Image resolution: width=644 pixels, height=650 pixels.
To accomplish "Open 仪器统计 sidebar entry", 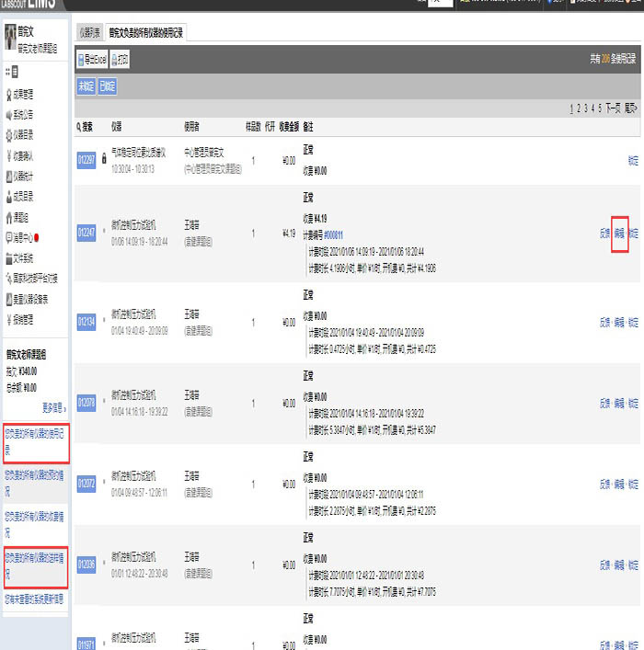I will tap(25, 176).
